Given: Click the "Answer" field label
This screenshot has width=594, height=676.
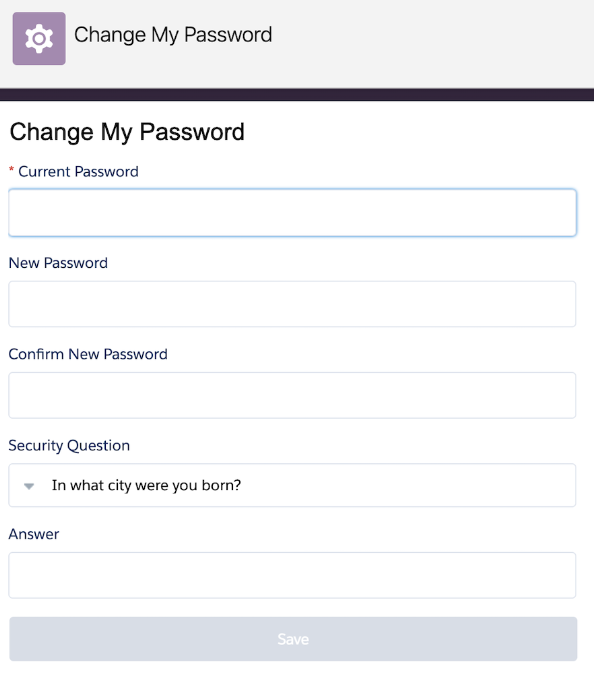Looking at the screenshot, I should 34,534.
